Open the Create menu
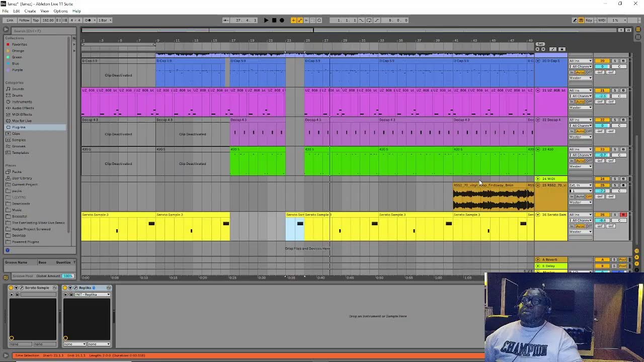The height and width of the screenshot is (362, 644). [x=30, y=11]
